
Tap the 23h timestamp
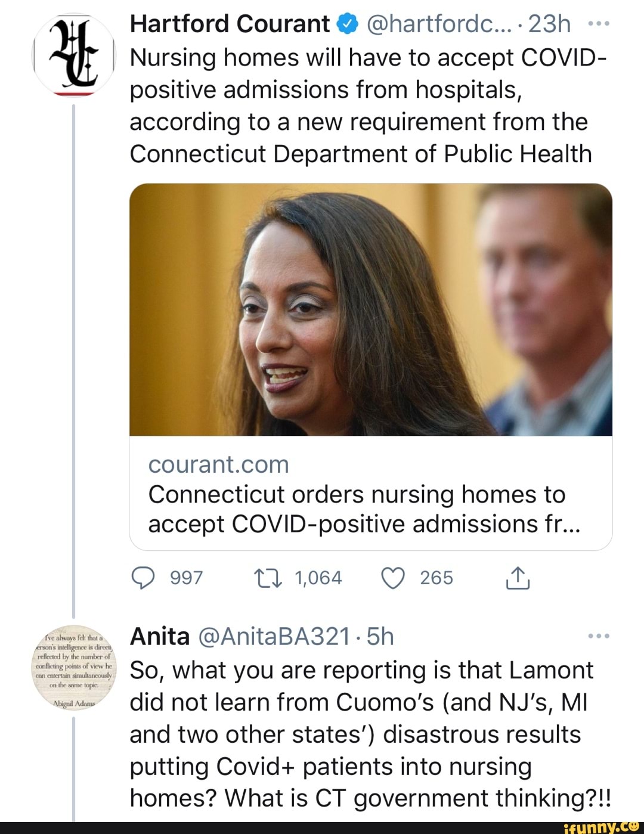tap(549, 24)
